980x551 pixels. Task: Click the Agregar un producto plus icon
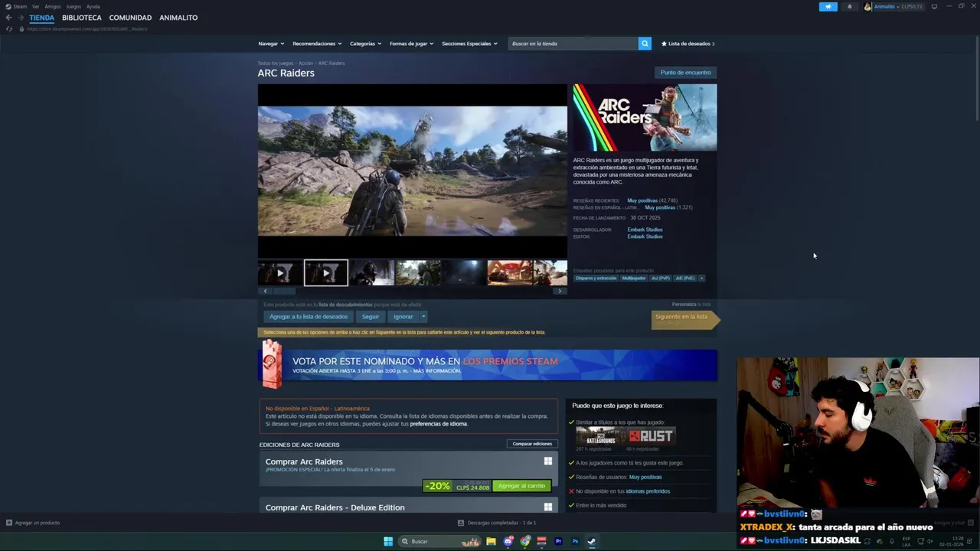tap(9, 523)
